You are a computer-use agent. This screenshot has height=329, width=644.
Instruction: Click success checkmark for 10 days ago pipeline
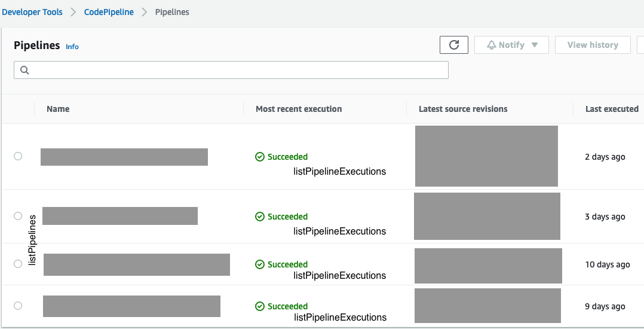point(260,264)
